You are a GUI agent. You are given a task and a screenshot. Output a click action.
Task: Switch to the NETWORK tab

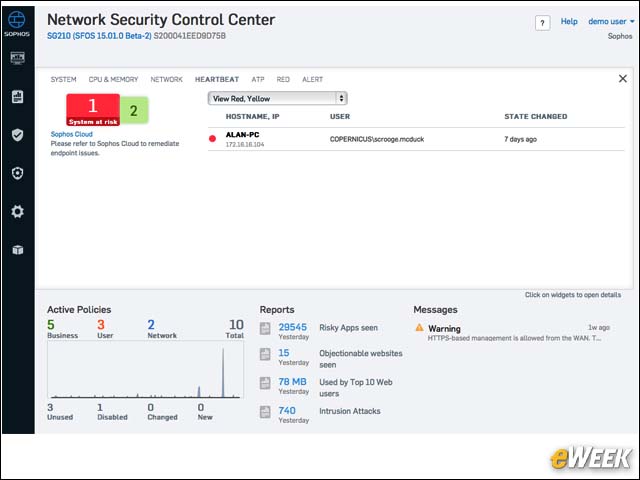[167, 79]
